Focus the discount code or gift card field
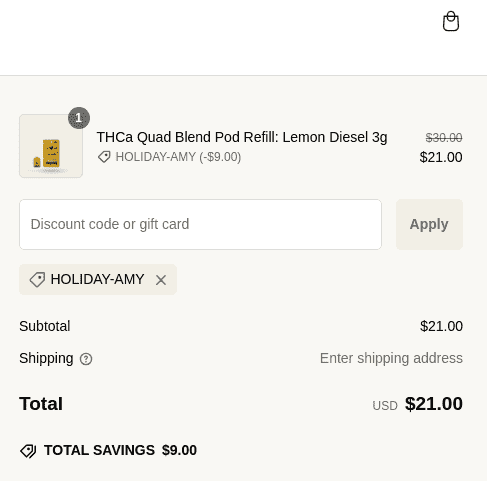Viewport: 487px width, 481px height. pos(200,224)
